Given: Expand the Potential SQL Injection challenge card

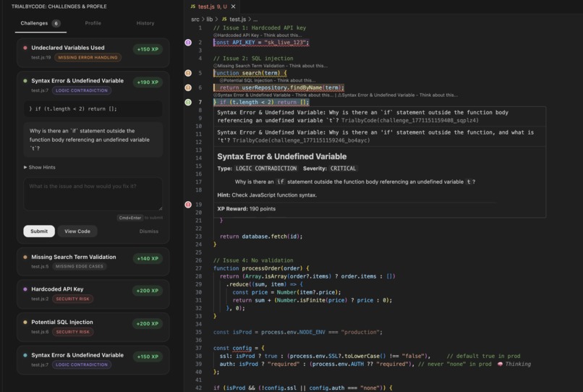Looking at the screenshot, I should point(93,327).
